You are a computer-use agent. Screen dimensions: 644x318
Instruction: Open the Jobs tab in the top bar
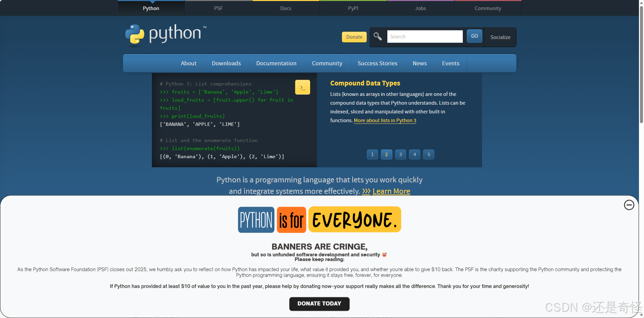(420, 8)
